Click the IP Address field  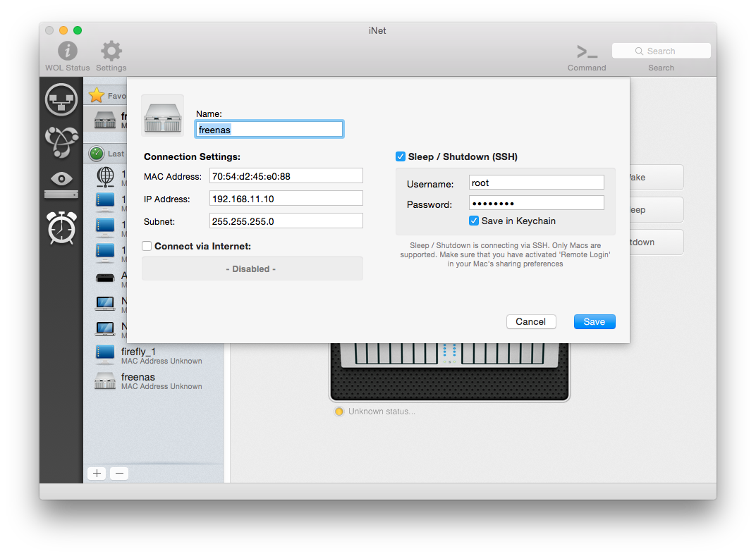point(286,199)
